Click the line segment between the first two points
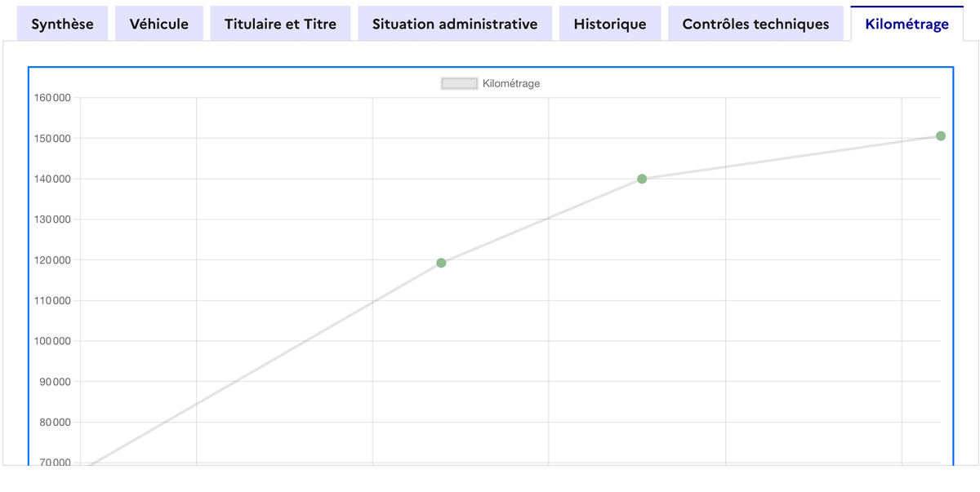The width and height of the screenshot is (980, 492). (541, 221)
